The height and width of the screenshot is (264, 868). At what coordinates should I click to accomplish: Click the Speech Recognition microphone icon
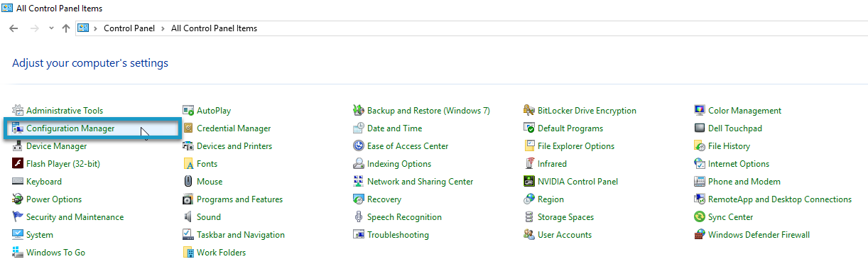pyautogui.click(x=359, y=217)
